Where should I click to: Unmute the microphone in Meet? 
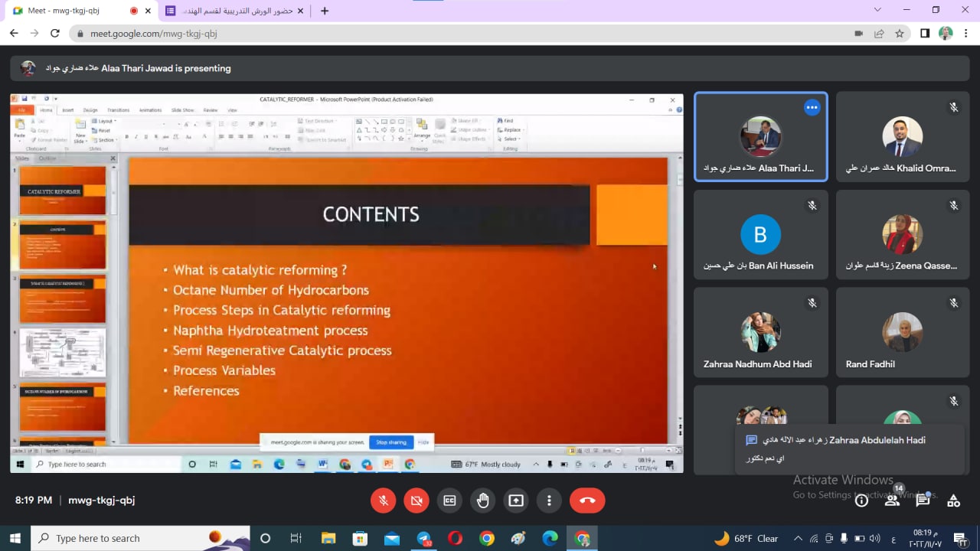click(384, 500)
